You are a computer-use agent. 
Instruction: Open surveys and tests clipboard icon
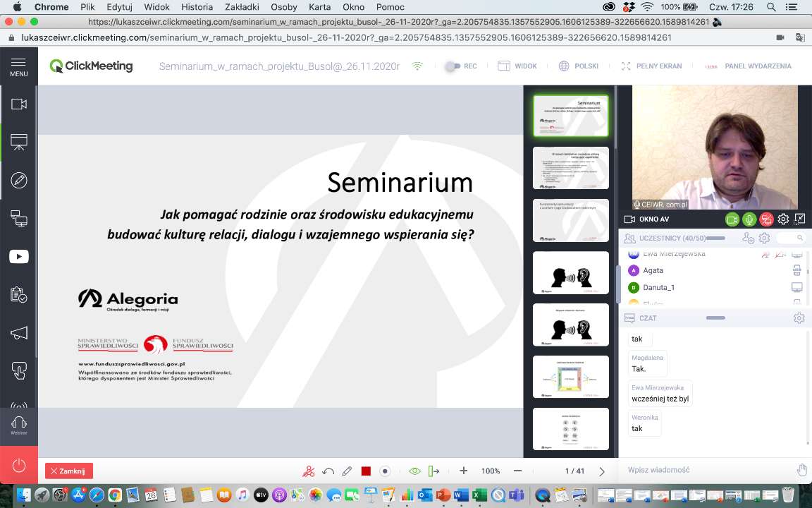[19, 295]
